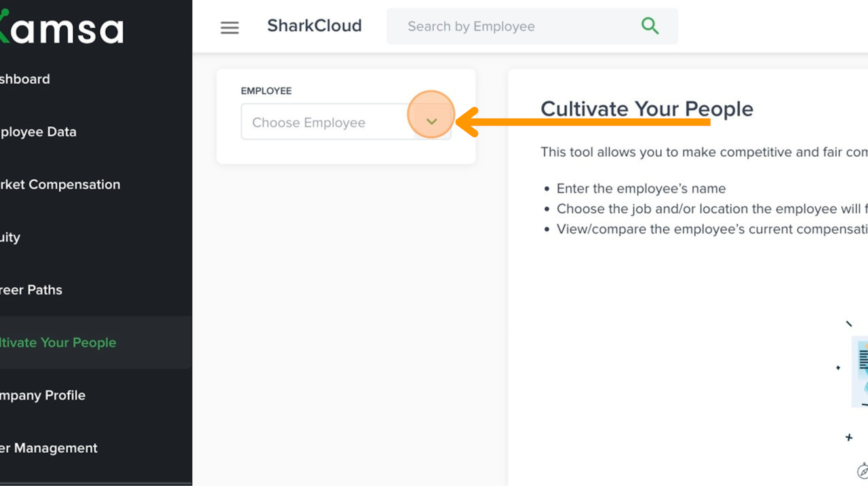This screenshot has height=486, width=868.
Task: Go to User Management
Action: click(x=49, y=448)
